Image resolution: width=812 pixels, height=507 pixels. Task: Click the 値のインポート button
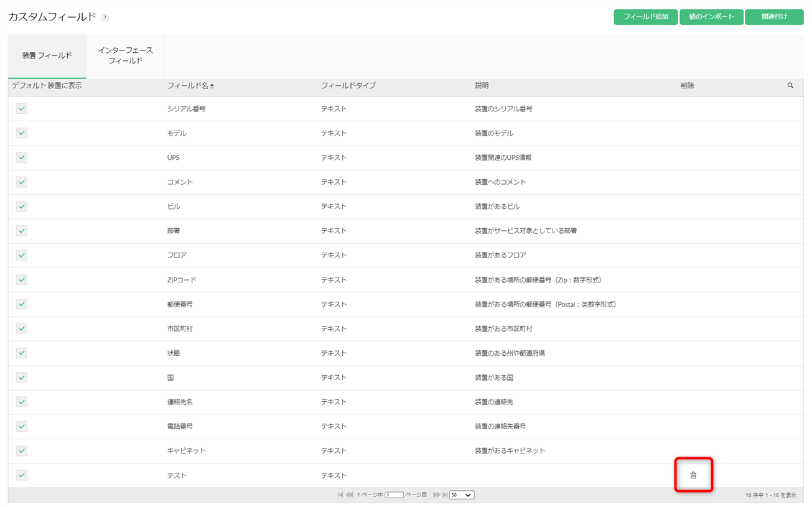pos(711,17)
